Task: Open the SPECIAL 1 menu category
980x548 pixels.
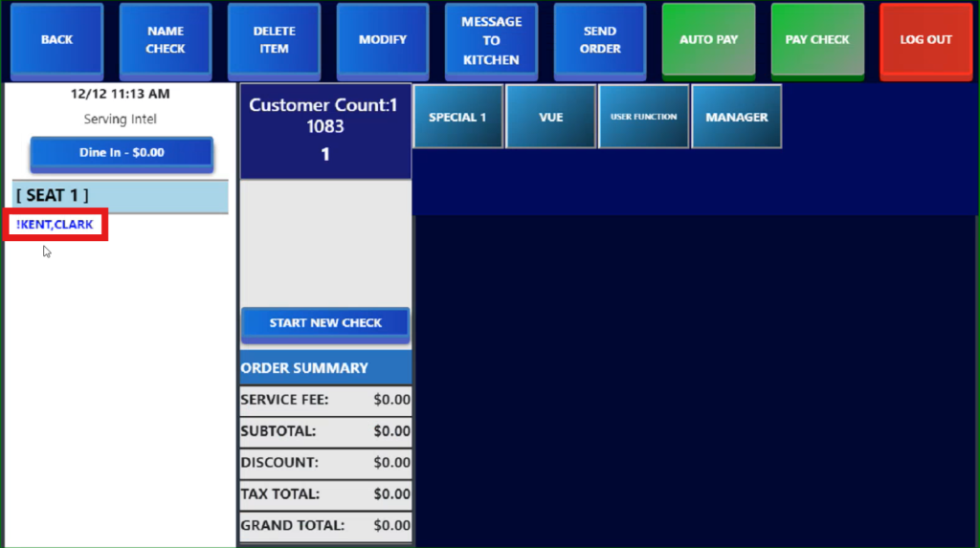Action: point(457,117)
